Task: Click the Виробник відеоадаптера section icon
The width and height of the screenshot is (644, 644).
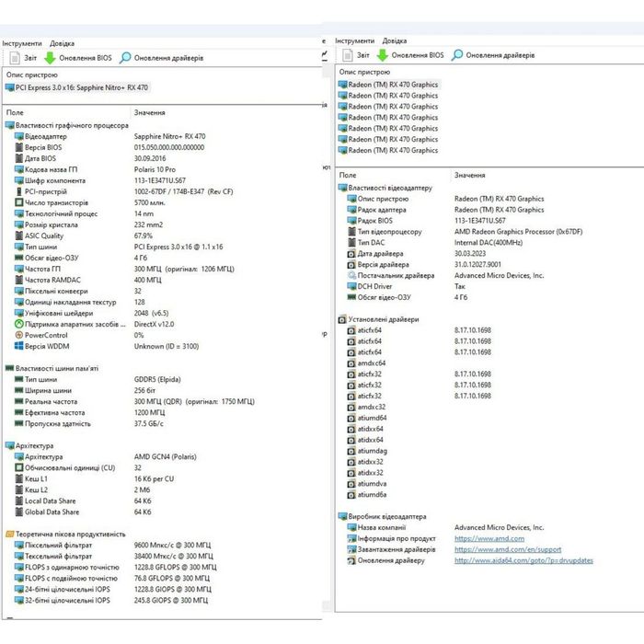Action: point(342,517)
